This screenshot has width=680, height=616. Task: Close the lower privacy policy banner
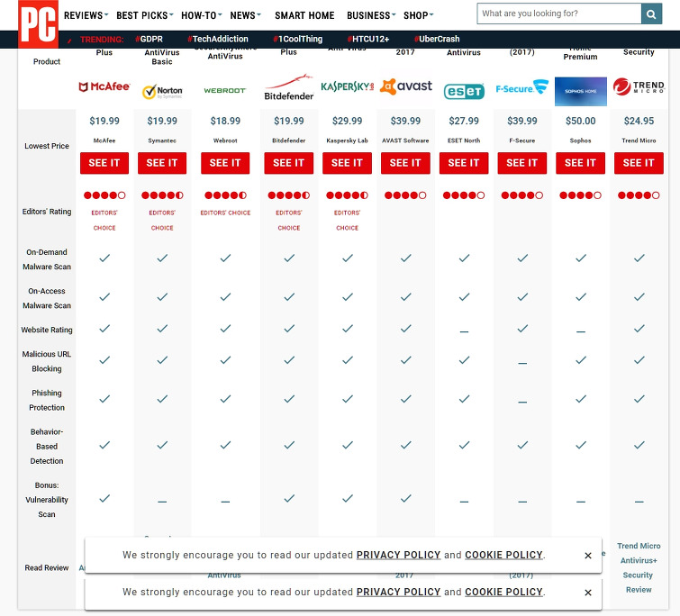click(588, 593)
